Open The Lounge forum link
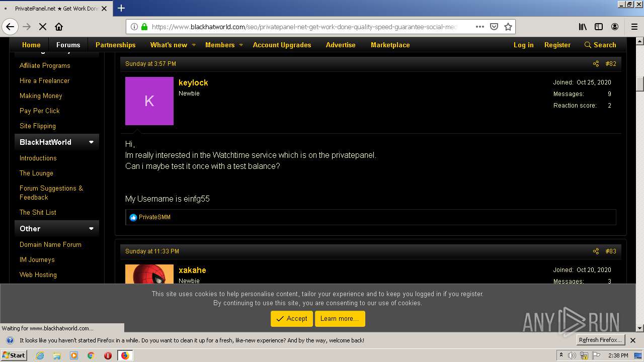Viewport: 644px width, 362px height. point(36,173)
